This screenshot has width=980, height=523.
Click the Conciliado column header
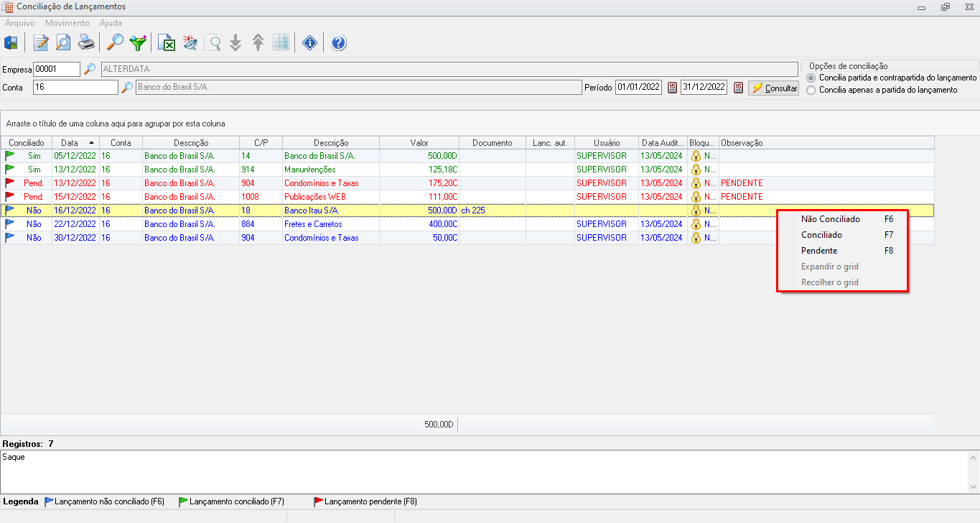26,143
